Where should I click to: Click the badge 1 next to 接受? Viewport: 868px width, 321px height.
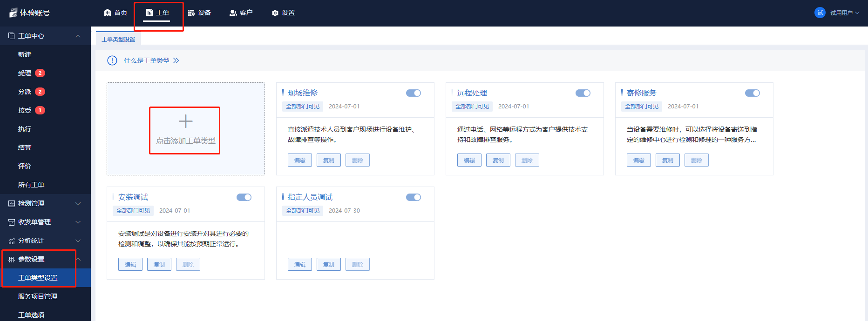coord(40,110)
